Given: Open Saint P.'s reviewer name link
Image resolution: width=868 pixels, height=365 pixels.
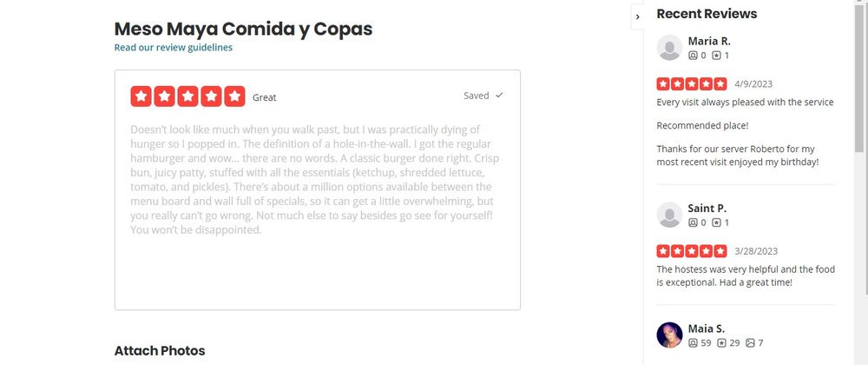Looking at the screenshot, I should pyautogui.click(x=707, y=209).
